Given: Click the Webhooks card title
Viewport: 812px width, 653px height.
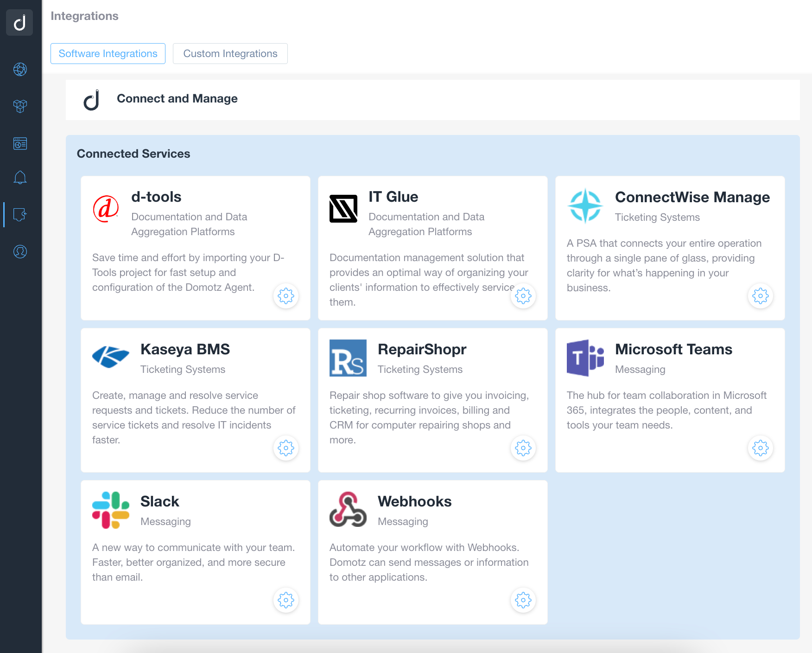Looking at the screenshot, I should (x=415, y=501).
